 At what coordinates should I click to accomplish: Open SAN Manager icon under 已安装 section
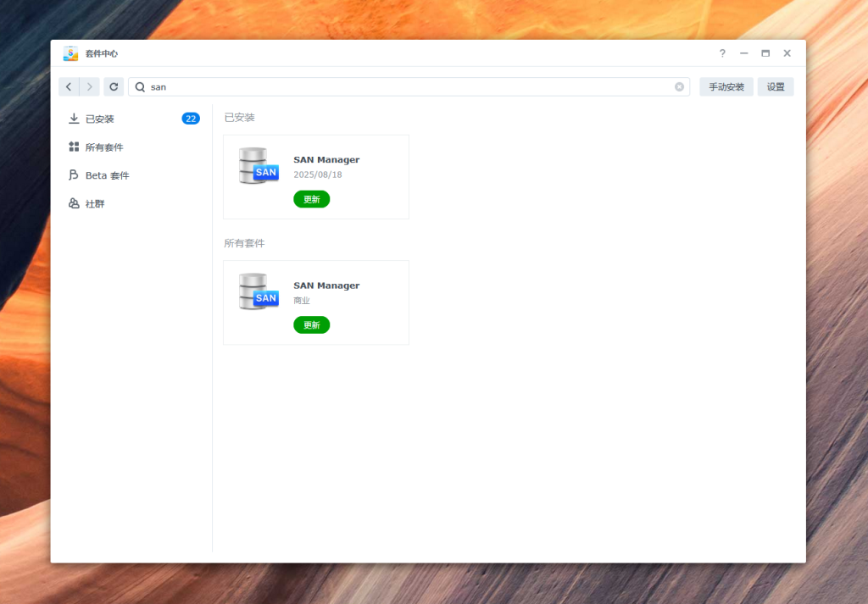point(259,166)
